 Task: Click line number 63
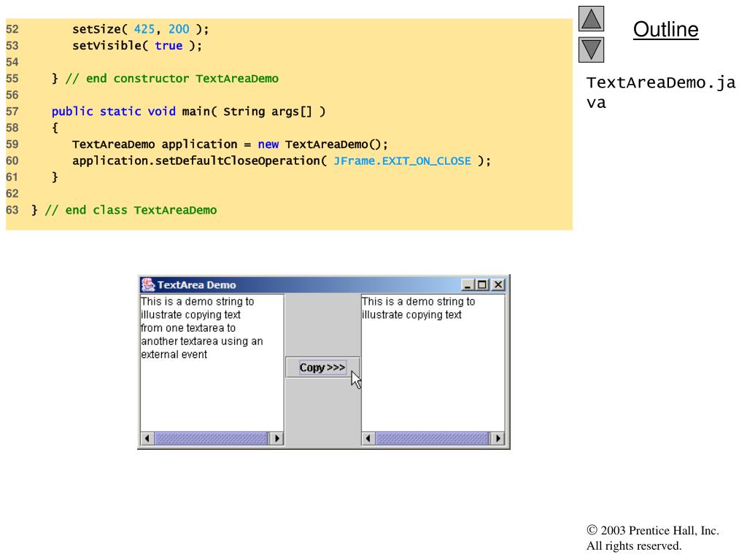pos(12,210)
